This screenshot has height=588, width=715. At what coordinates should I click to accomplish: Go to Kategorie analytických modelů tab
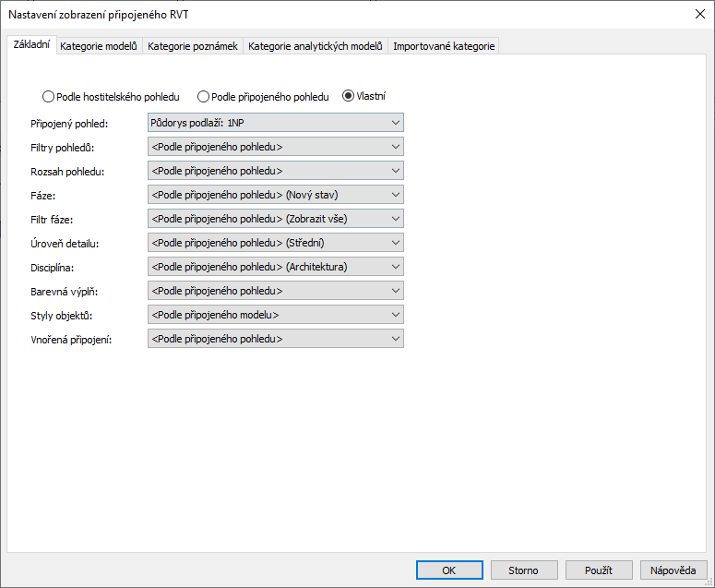click(315, 46)
